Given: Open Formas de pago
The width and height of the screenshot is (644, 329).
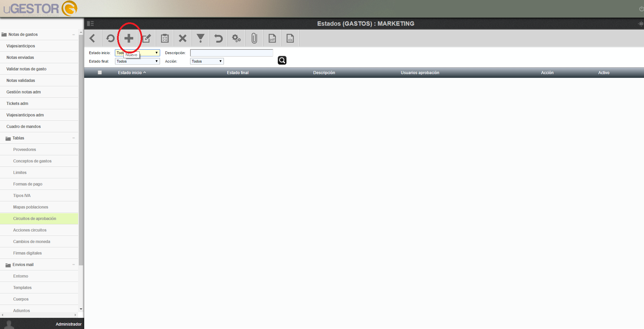Looking at the screenshot, I should tap(39, 184).
